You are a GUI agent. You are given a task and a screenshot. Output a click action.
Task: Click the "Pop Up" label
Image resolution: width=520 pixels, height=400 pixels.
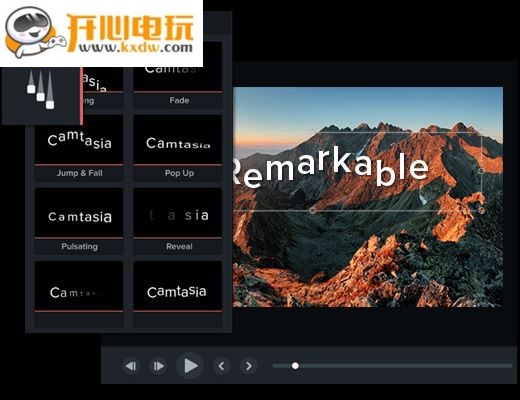pyautogui.click(x=179, y=173)
